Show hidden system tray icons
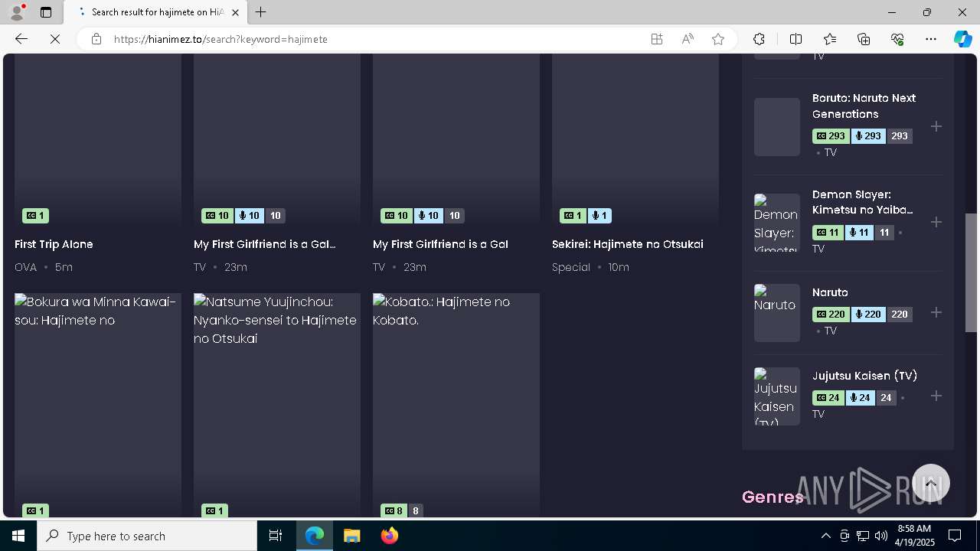 [x=825, y=536]
